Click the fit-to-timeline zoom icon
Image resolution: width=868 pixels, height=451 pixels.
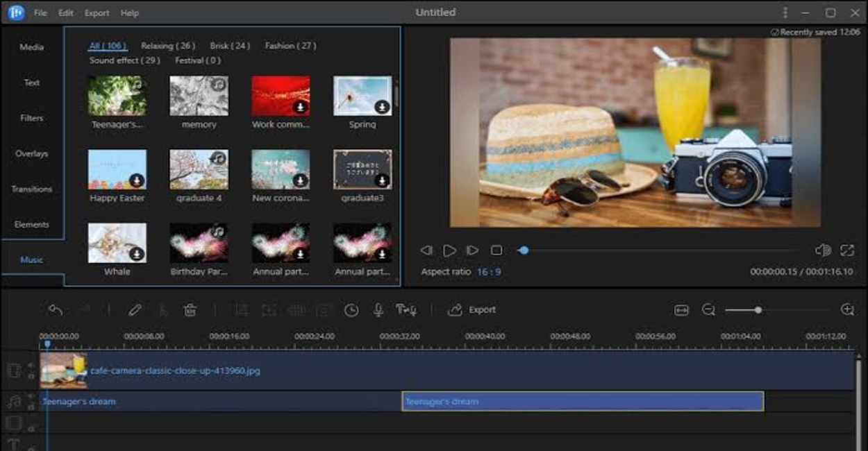(x=681, y=310)
